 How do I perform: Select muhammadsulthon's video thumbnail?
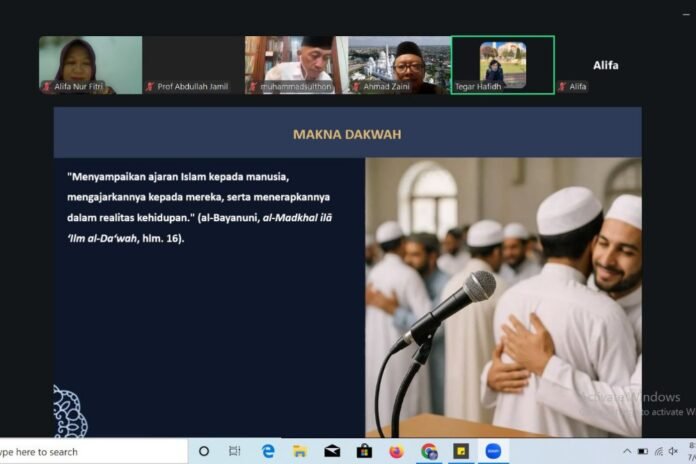tap(297, 65)
